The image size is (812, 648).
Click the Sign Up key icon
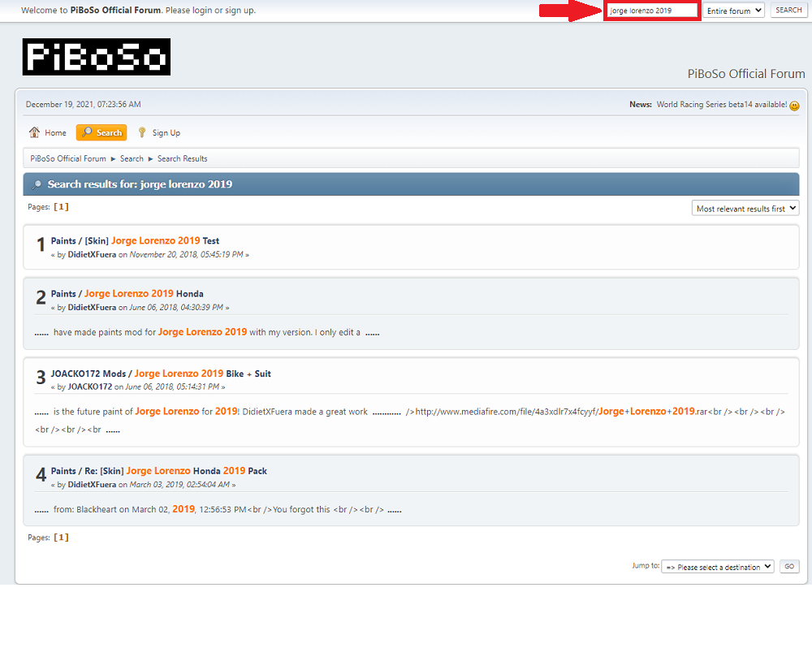tap(142, 132)
